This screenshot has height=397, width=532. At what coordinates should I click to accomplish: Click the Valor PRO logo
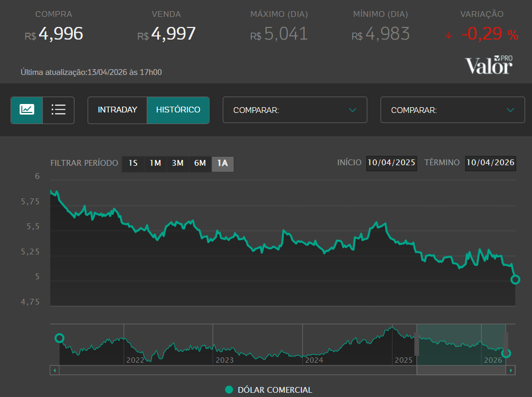tap(489, 65)
